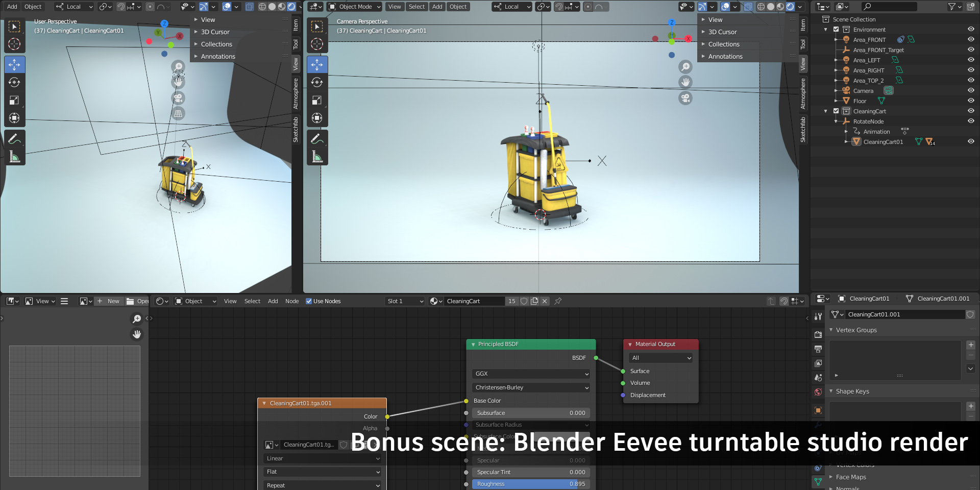Open the Linear interpolation dropdown on image node
Image resolution: width=980 pixels, height=490 pixels.
[323, 458]
